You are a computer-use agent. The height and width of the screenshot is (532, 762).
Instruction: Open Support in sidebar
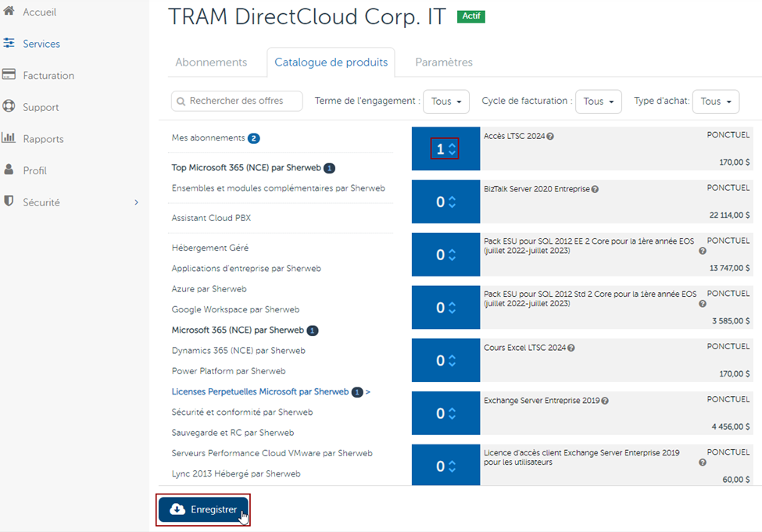(41, 107)
